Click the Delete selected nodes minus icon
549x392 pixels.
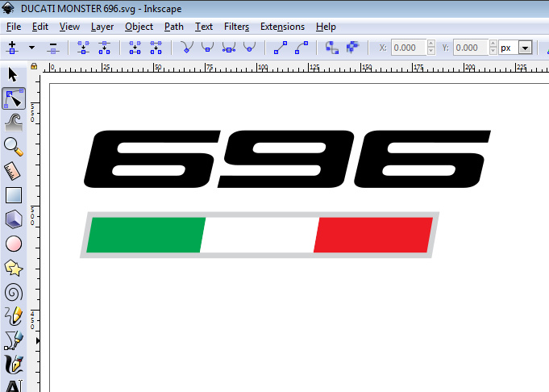pos(53,48)
